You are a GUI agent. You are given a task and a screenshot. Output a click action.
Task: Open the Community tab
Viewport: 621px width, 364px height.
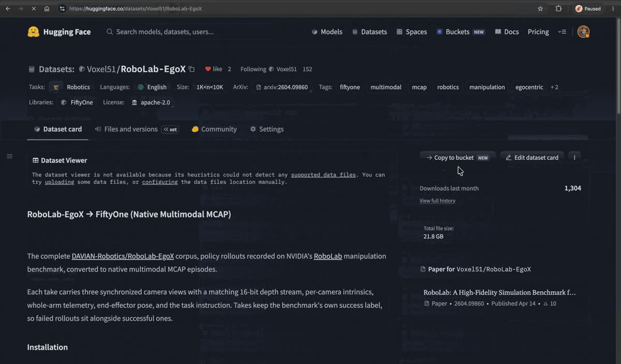214,129
